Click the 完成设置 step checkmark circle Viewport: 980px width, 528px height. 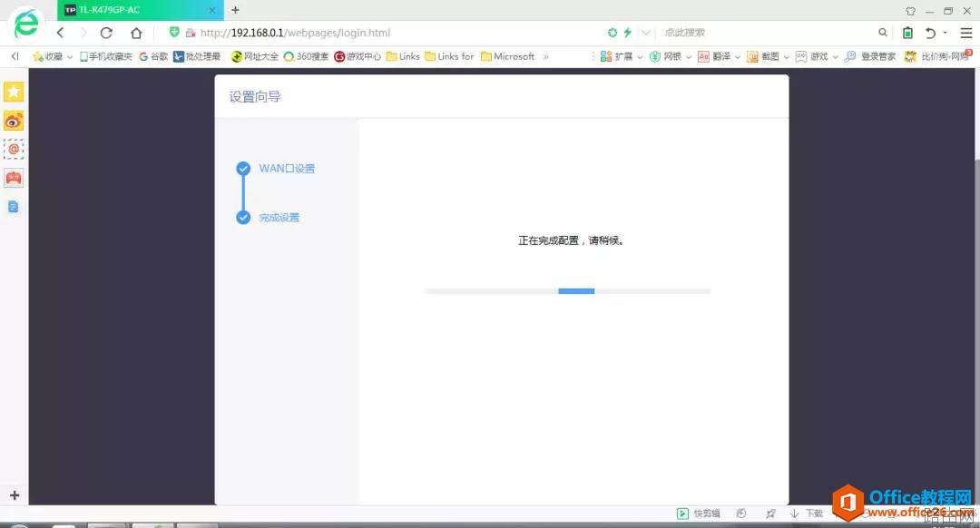pos(243,218)
